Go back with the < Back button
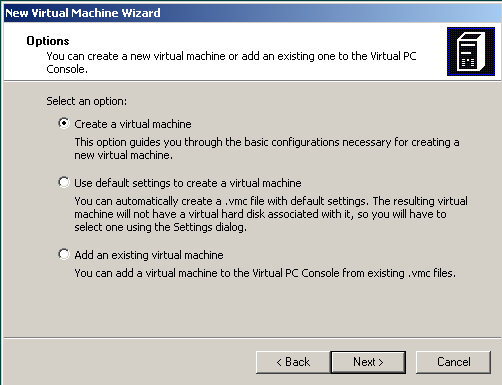 [x=293, y=362]
